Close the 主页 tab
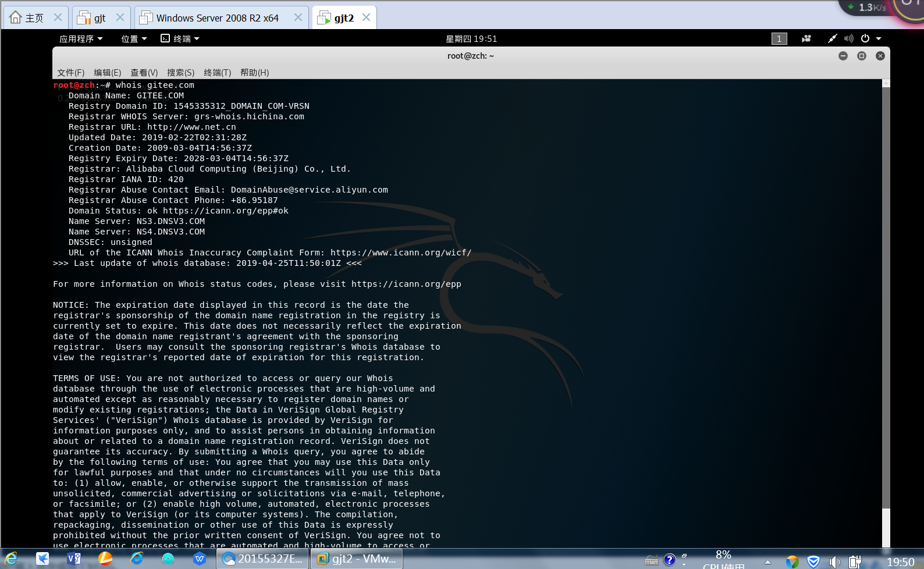Viewport: 924px width, 569px height. point(58,17)
